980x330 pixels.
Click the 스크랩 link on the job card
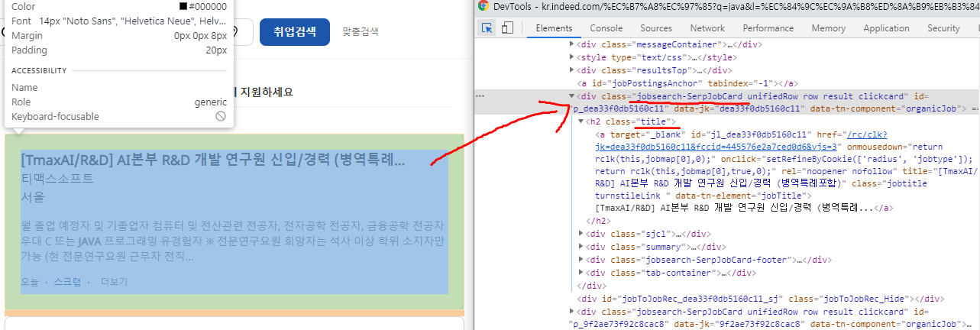[x=67, y=282]
